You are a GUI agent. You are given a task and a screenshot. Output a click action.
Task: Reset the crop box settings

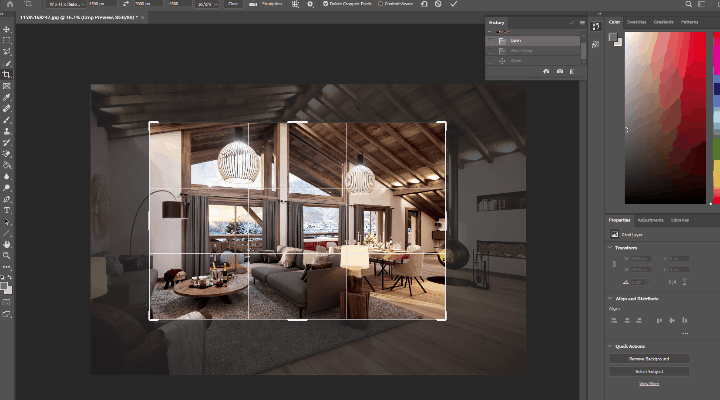pos(423,4)
